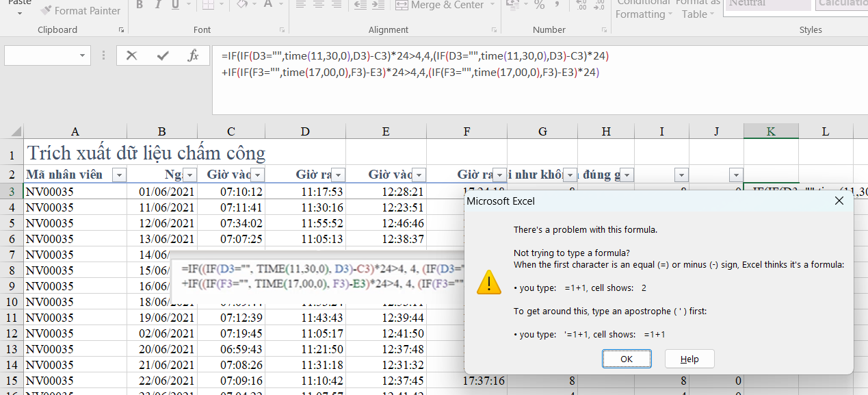The height and width of the screenshot is (395, 868).
Task: Open the column J filter dropdown
Action: (735, 175)
